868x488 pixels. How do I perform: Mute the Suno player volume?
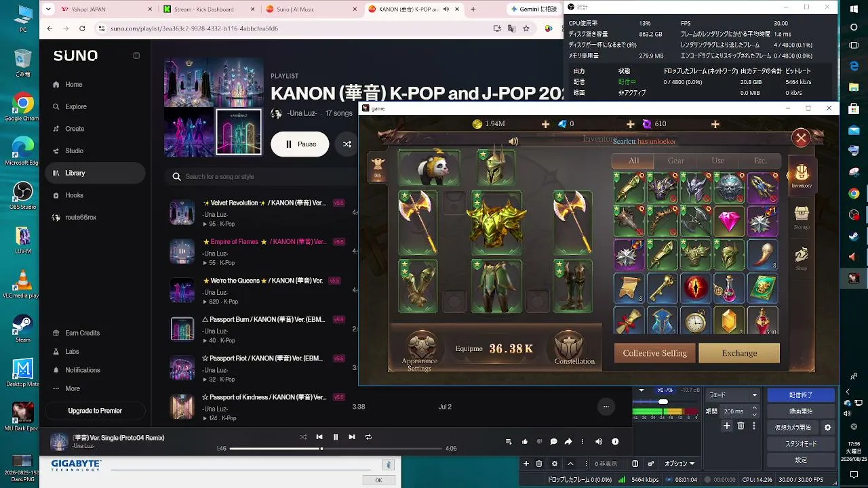[599, 441]
